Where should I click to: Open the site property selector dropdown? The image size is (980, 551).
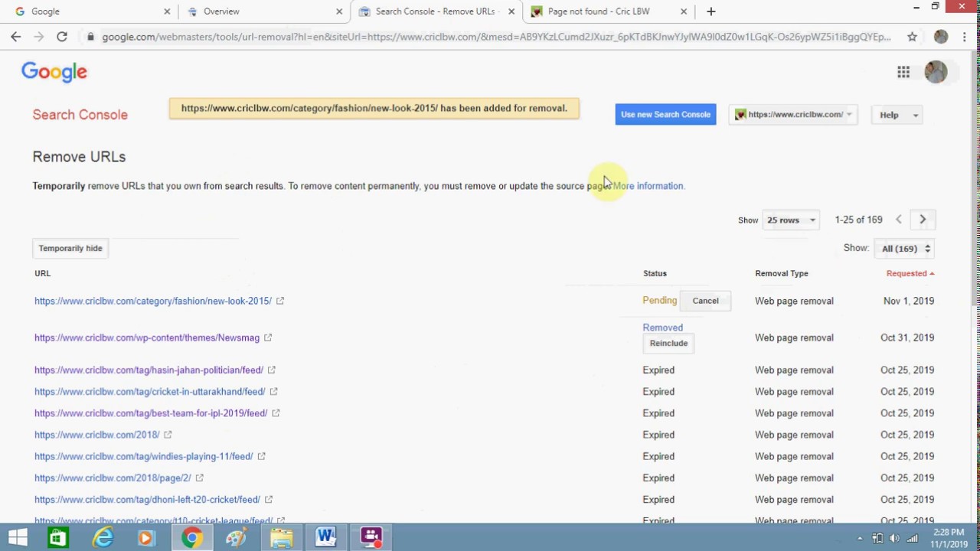click(793, 115)
